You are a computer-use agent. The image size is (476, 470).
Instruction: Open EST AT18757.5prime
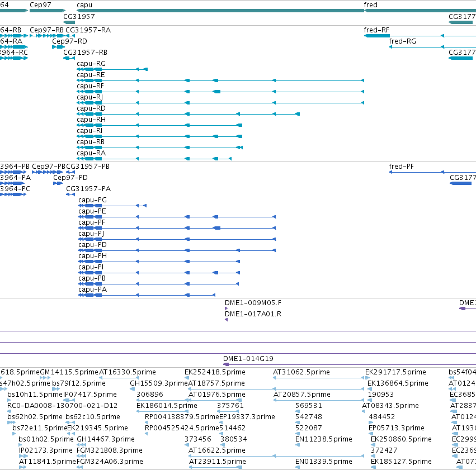tap(216, 383)
